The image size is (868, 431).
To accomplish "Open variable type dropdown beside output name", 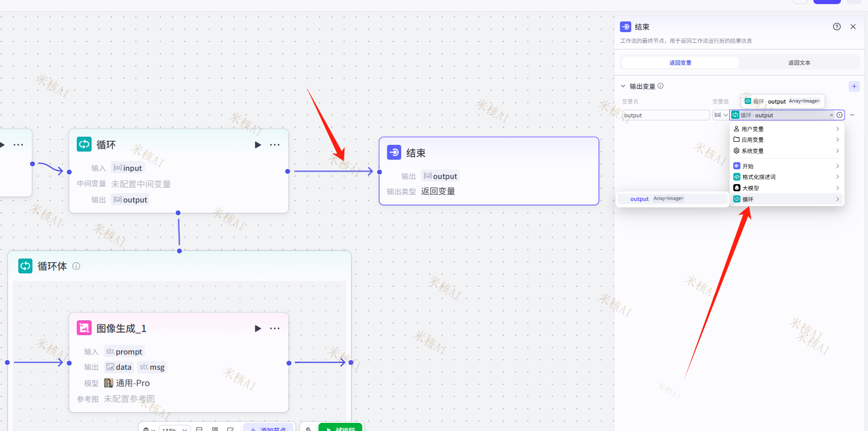I will click(721, 115).
